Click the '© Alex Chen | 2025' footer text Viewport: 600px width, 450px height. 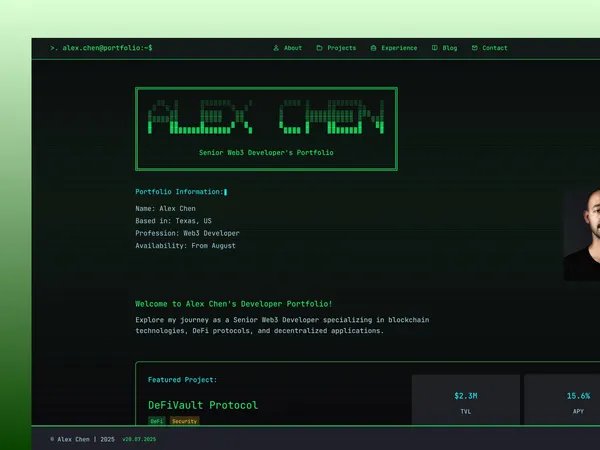tap(82, 439)
